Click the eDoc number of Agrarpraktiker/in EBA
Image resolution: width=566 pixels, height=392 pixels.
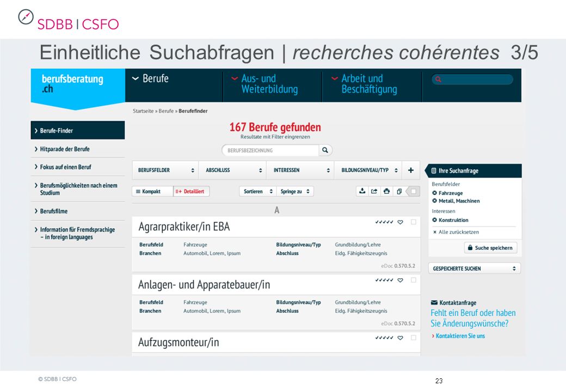click(x=398, y=266)
